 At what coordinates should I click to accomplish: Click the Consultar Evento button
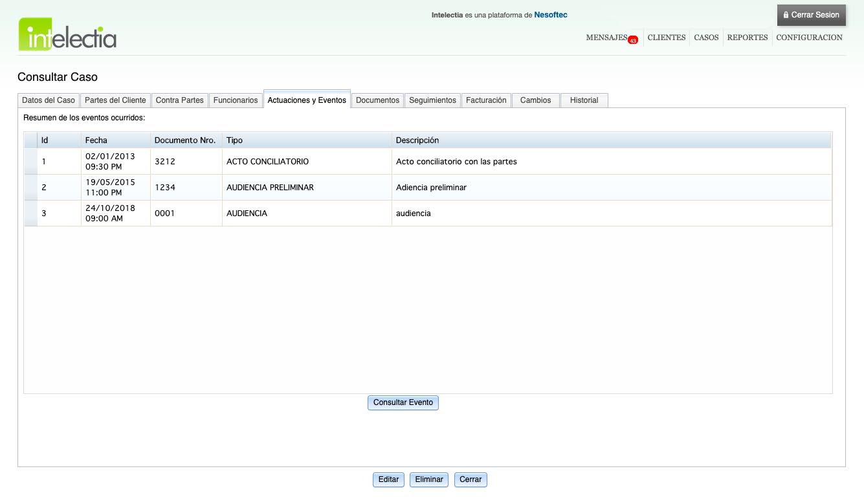coord(403,402)
